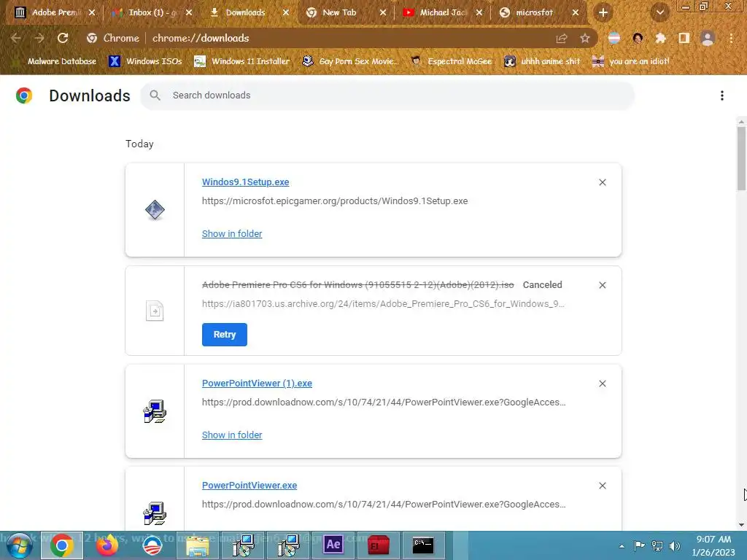The height and width of the screenshot is (560, 747).
Task: Open the 'you are an idiot!' bookmark
Action: click(631, 61)
